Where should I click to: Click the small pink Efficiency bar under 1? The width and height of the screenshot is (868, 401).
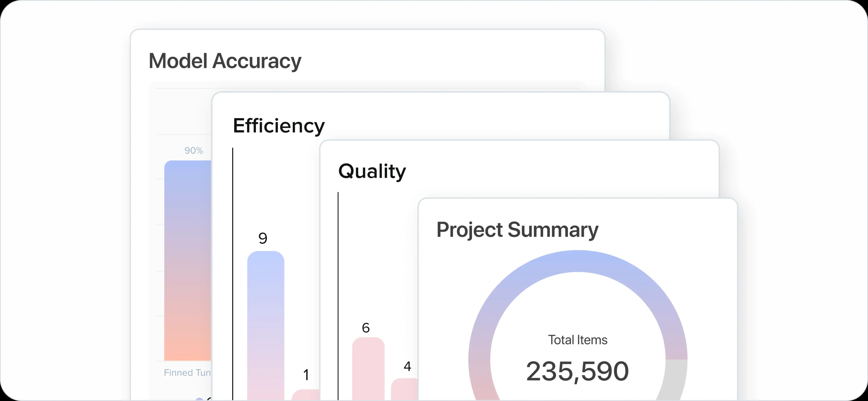(x=305, y=395)
